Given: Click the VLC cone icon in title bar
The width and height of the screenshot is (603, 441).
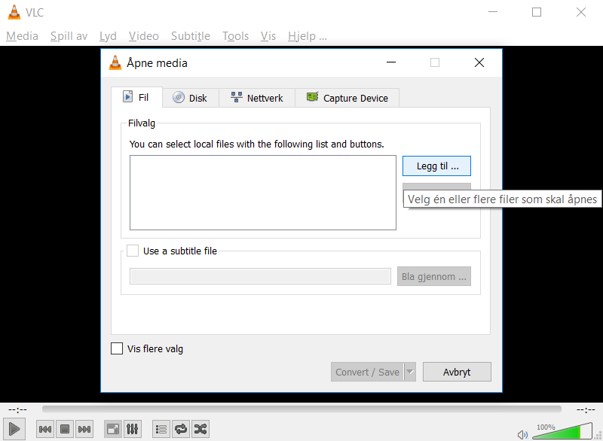Looking at the screenshot, I should coord(14,12).
